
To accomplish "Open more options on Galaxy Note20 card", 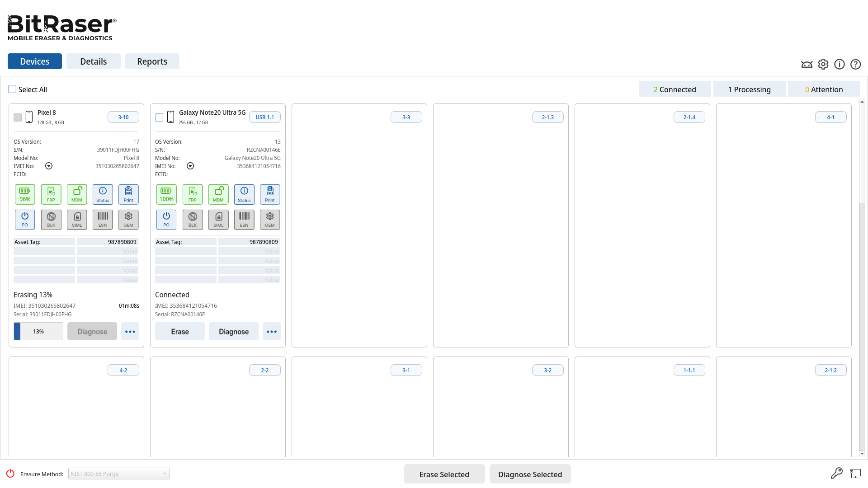I will pyautogui.click(x=272, y=331).
